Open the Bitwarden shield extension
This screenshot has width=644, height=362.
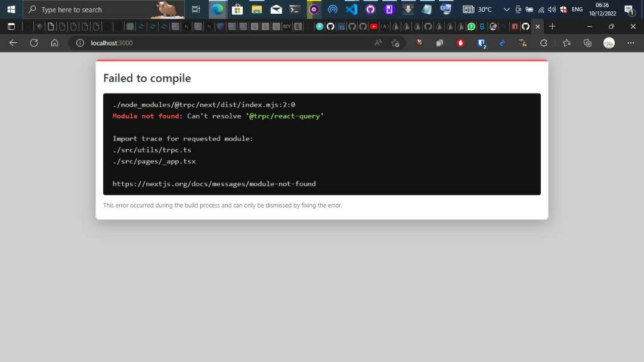point(481,43)
